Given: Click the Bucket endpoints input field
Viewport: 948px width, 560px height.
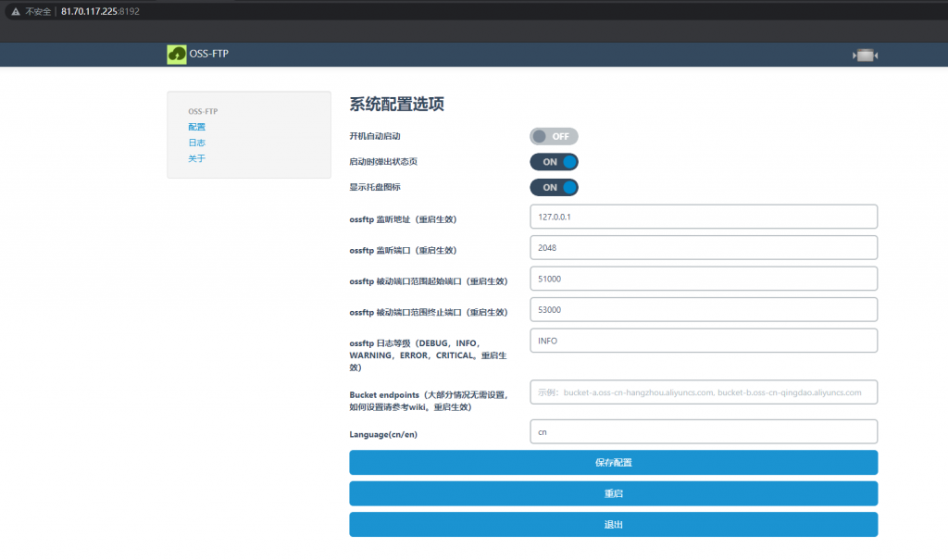Looking at the screenshot, I should [x=704, y=392].
